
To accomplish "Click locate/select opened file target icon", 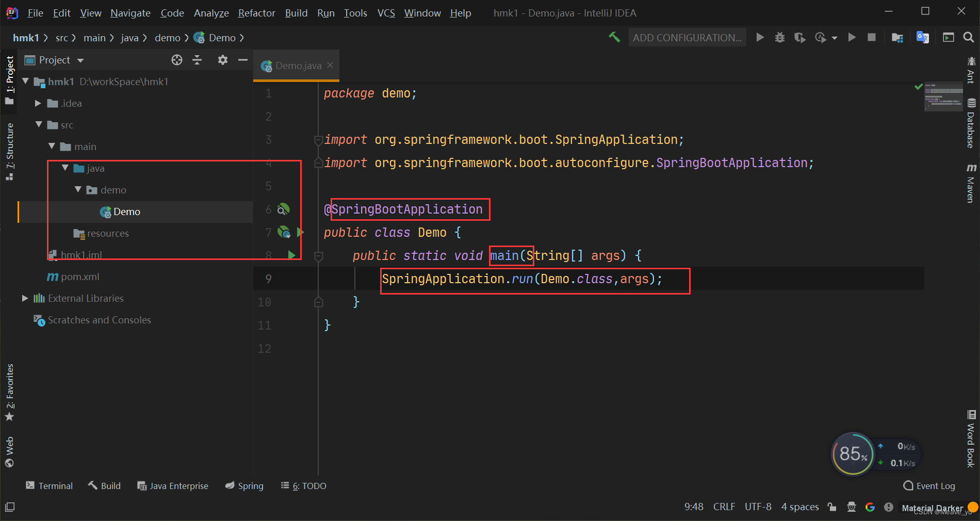I will coord(177,60).
